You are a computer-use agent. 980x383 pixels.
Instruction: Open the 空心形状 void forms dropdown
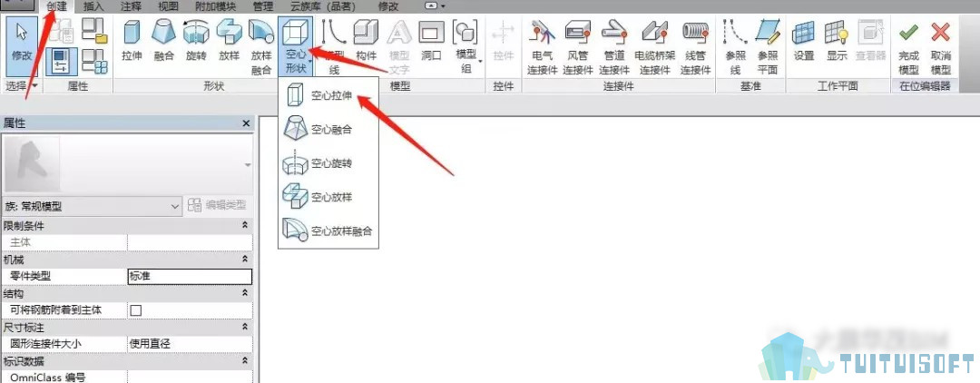click(296, 46)
